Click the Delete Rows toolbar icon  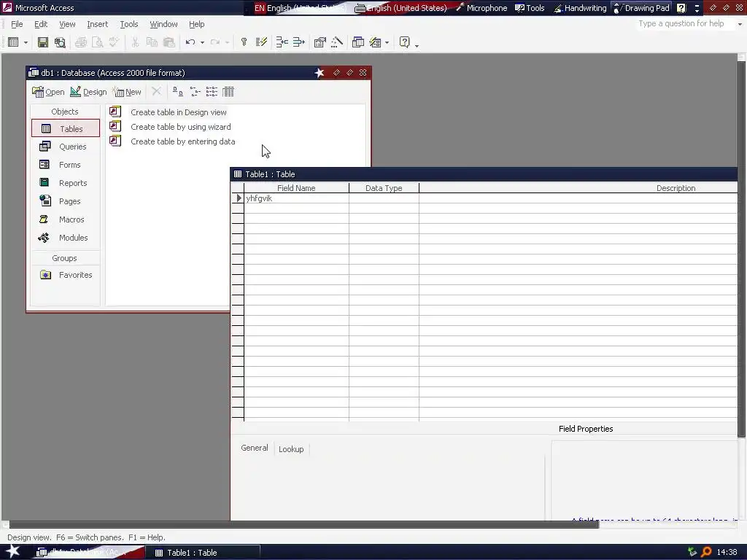pyautogui.click(x=298, y=42)
